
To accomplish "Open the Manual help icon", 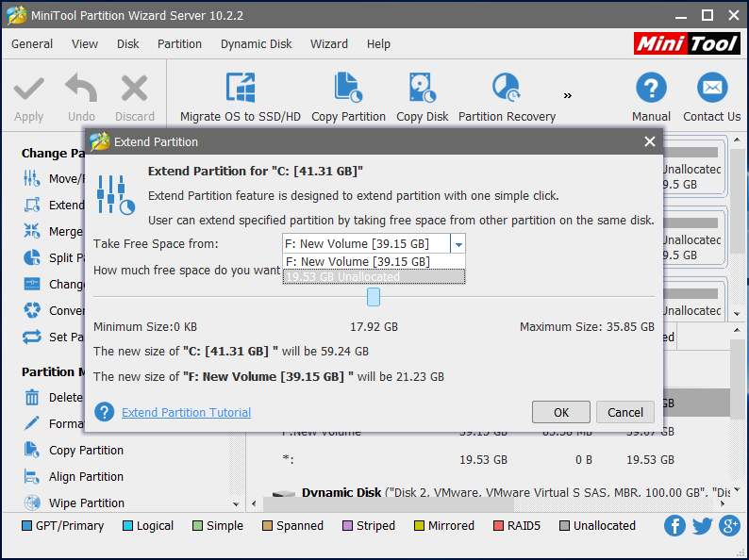I will tap(651, 88).
